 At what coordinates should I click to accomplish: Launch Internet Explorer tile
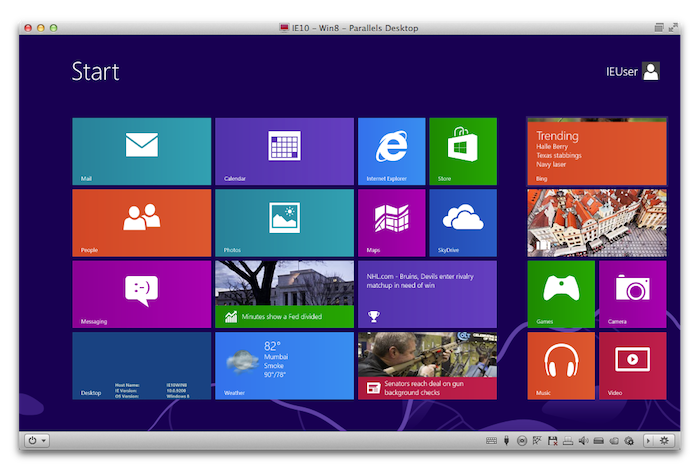pos(392,151)
